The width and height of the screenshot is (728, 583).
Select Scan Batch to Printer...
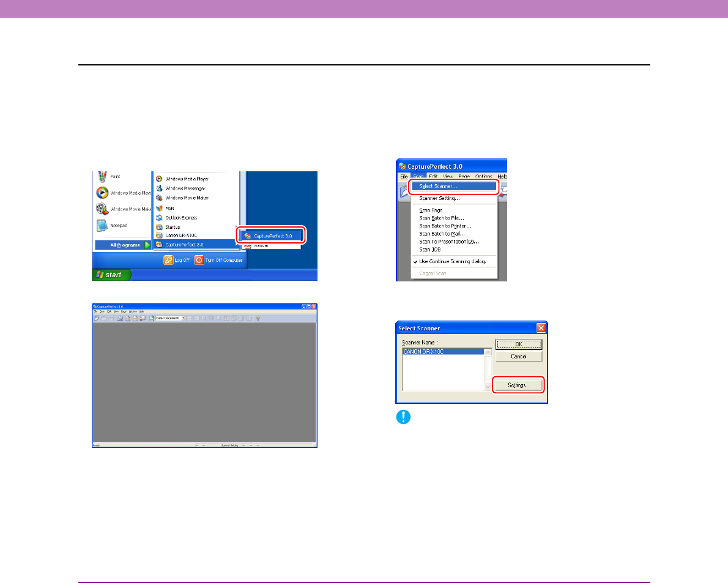click(453, 226)
